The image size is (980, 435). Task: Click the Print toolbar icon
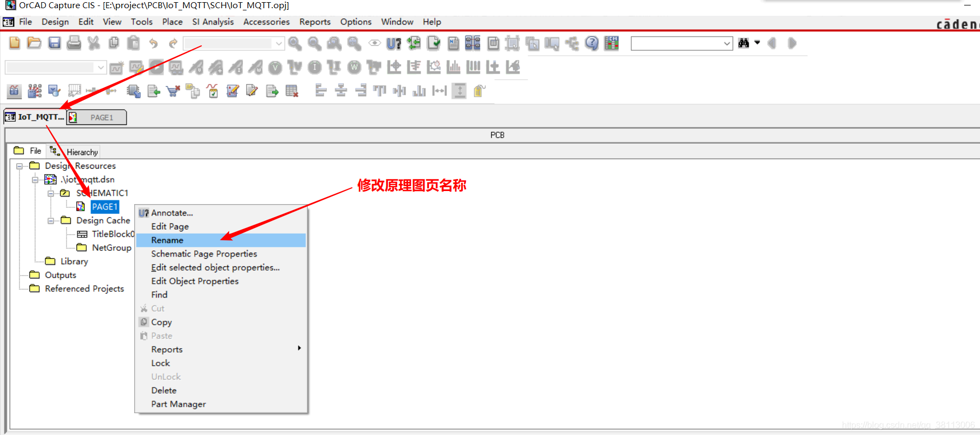74,43
